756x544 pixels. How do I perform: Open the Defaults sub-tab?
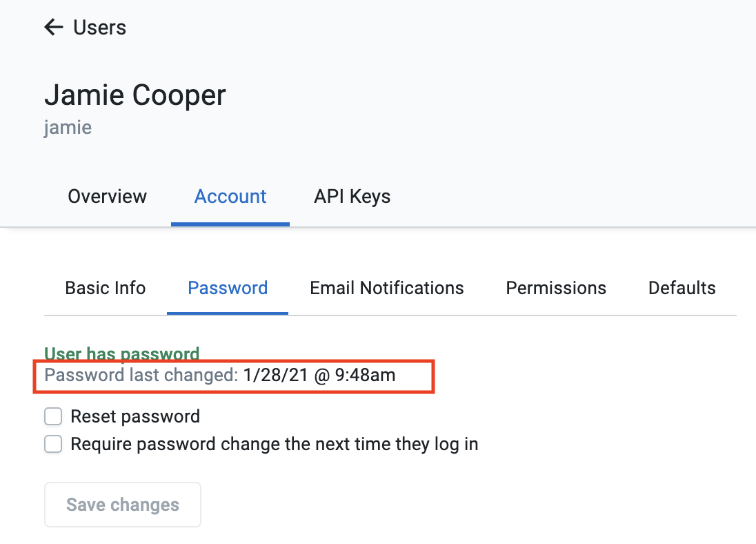pos(682,288)
